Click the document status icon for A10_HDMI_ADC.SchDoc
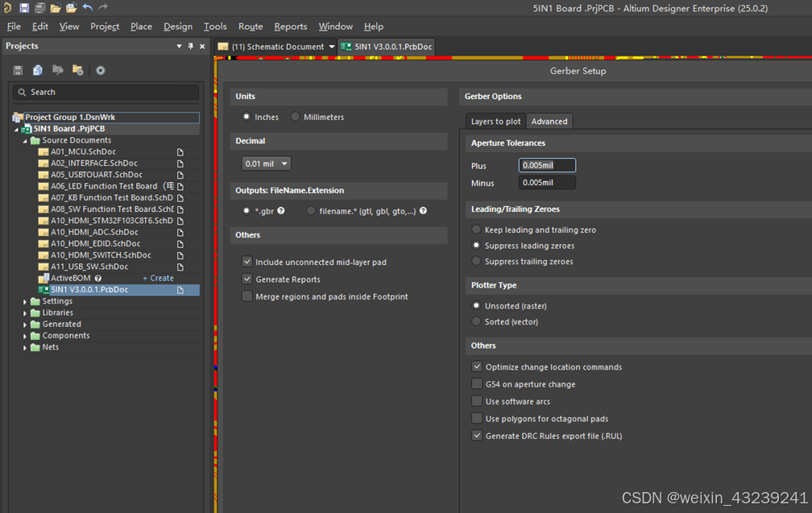The image size is (812, 513). tap(180, 233)
